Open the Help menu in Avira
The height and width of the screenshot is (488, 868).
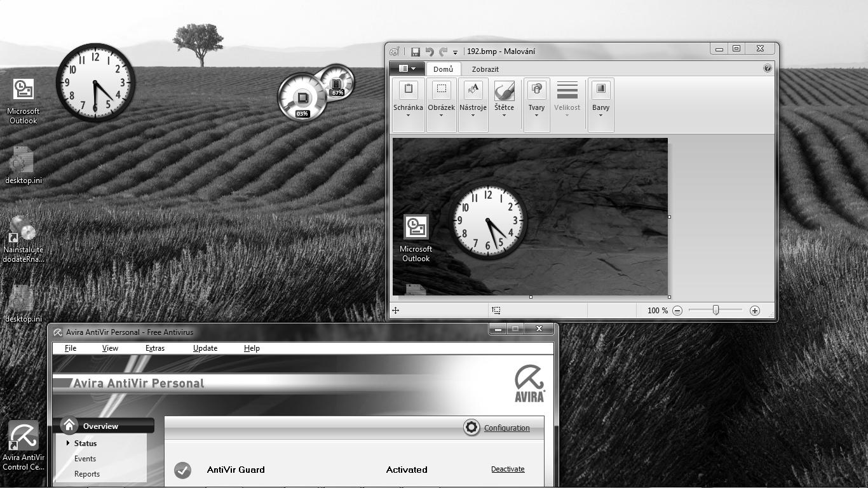point(252,348)
